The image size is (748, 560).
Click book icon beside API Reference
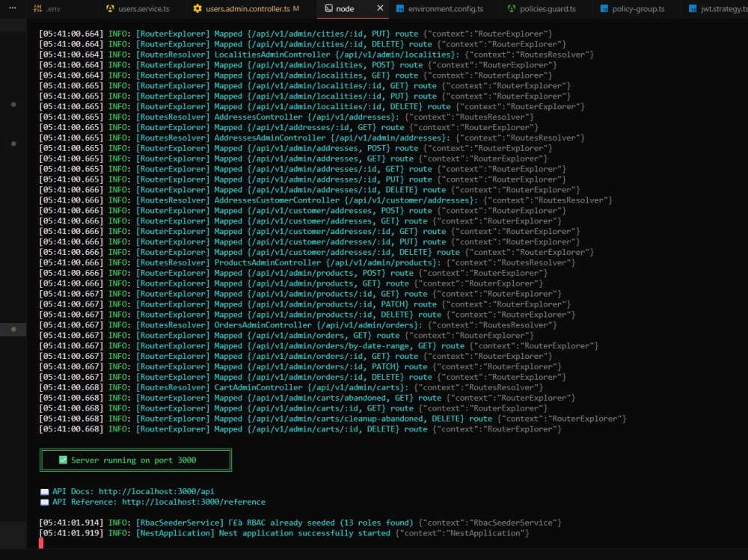coord(44,502)
